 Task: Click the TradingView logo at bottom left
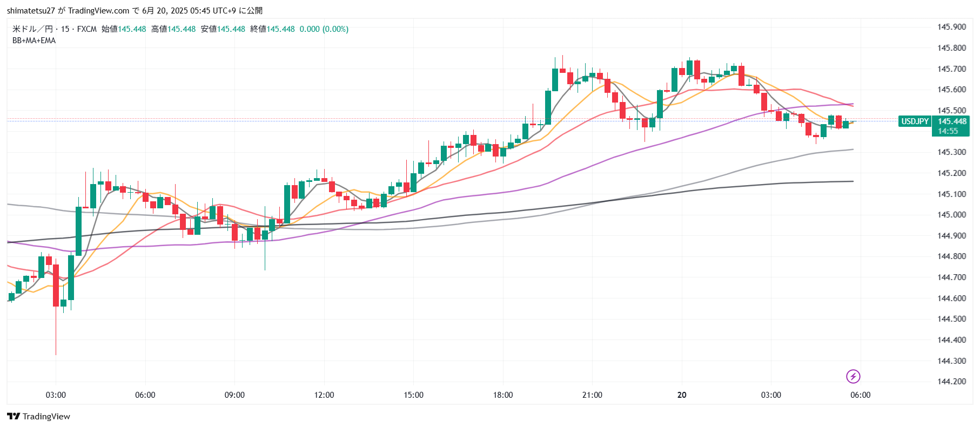(38, 416)
